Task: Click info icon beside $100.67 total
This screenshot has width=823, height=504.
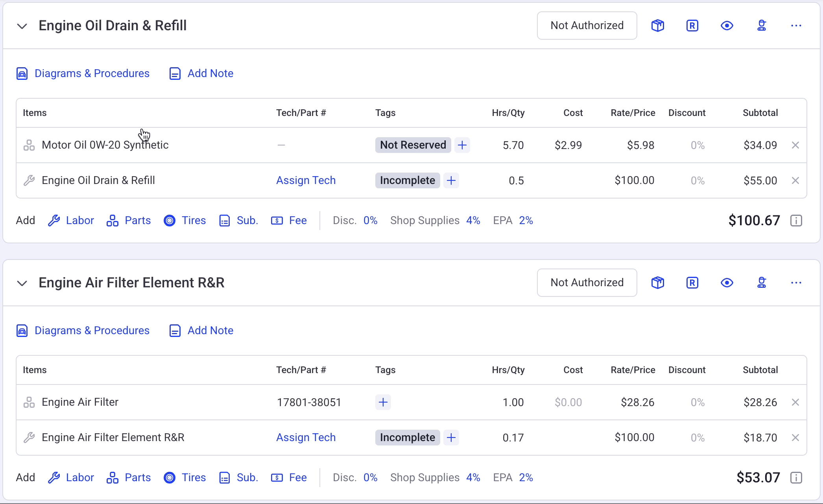Action: tap(796, 221)
